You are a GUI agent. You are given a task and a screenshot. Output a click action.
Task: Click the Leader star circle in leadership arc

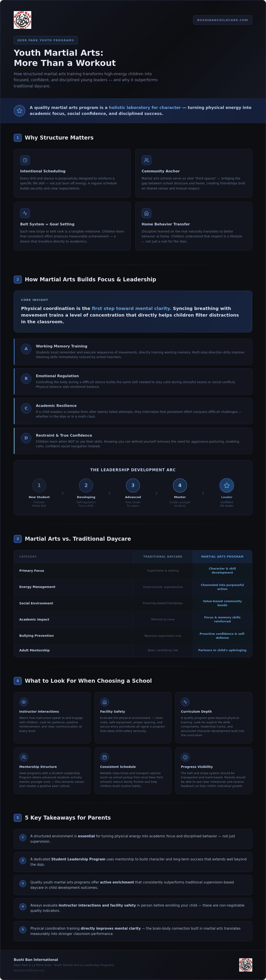[227, 485]
